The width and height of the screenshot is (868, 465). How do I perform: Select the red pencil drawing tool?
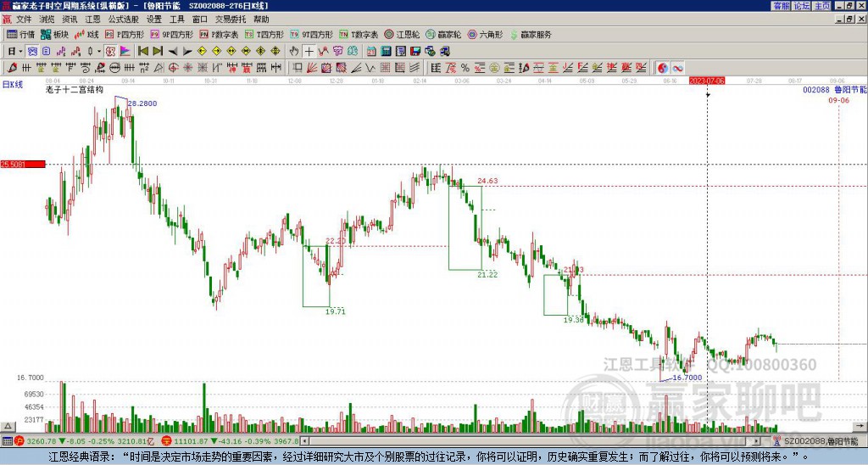[12, 68]
